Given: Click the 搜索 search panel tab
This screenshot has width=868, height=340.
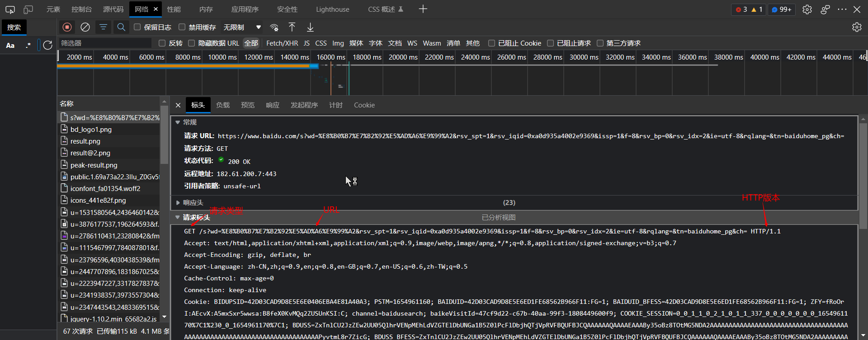Looking at the screenshot, I should click(x=14, y=28).
